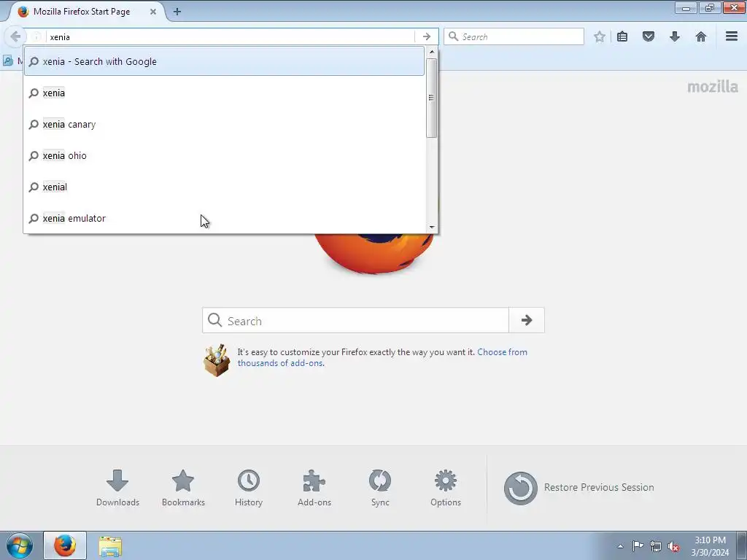
Task: Click the muted volume tray icon
Action: click(x=673, y=546)
